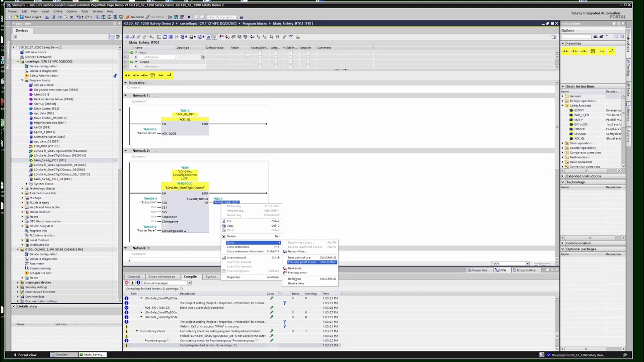
Task: Click the Instructions Options search field
Action: click(576, 37)
